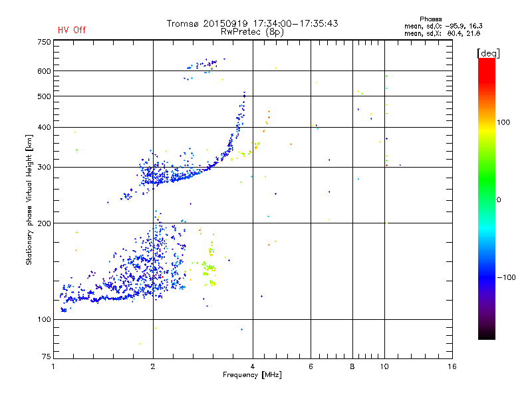Screen dimensions: 532x399
Task: Click the colorbar tick label "100"
Action: point(503,122)
